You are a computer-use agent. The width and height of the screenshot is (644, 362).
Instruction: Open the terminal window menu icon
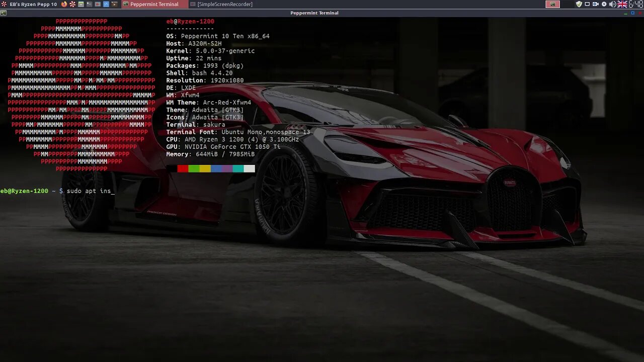pos(3,13)
